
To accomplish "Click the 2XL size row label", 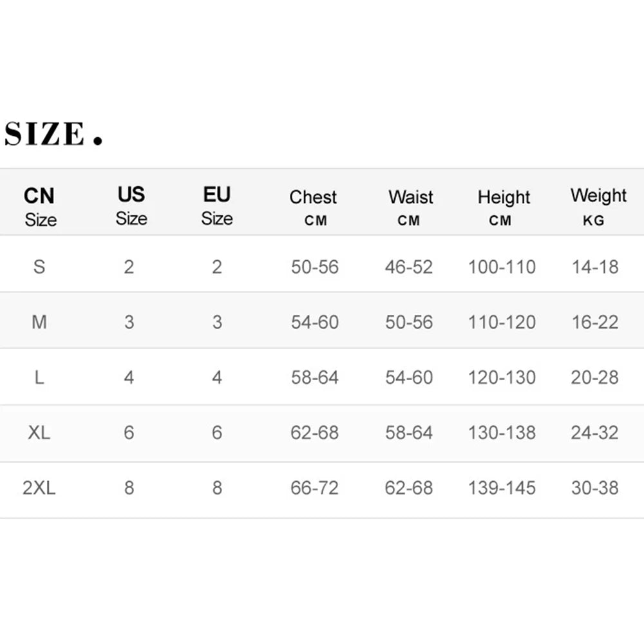I will tap(39, 488).
